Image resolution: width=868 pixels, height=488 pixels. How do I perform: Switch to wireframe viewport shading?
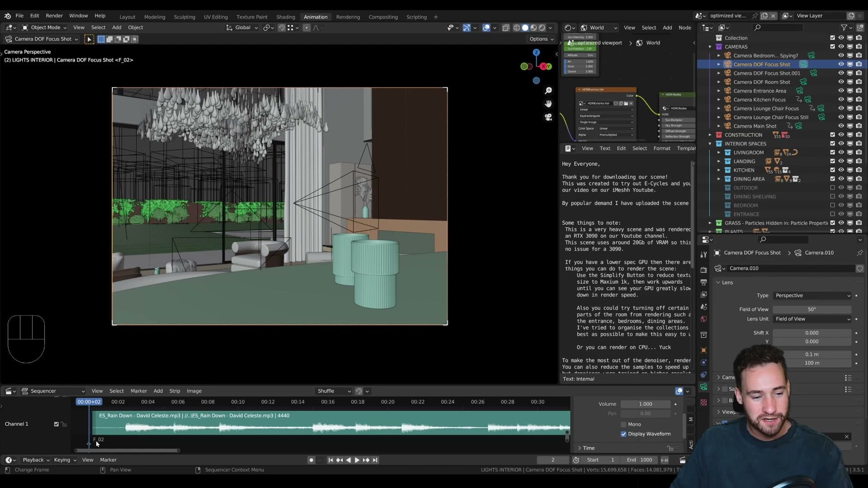click(517, 28)
